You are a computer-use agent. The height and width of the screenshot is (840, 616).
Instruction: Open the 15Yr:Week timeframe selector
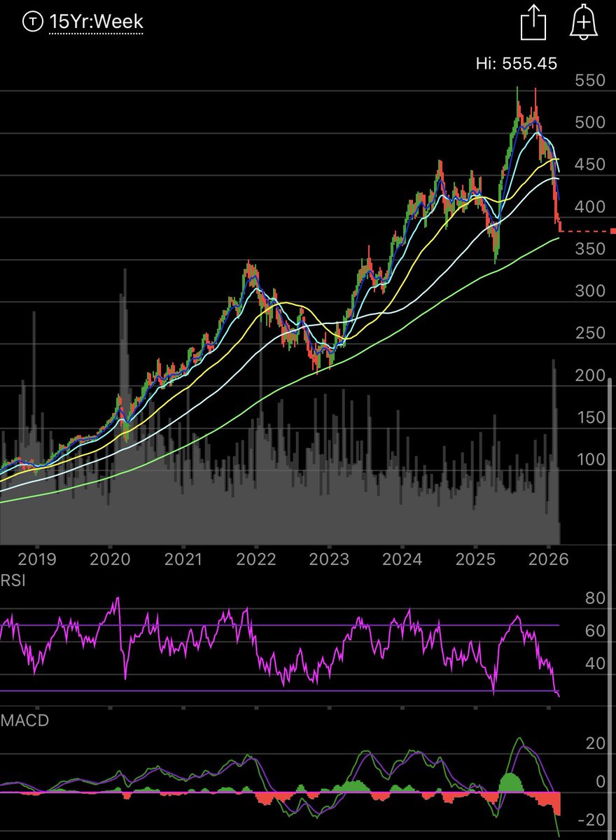95,22
